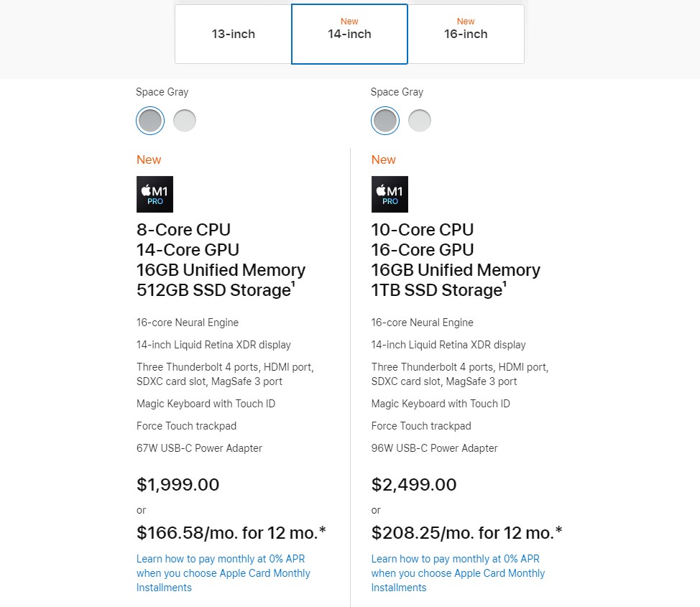Click the orange New label above 14-inch
The image size is (700, 607).
pyautogui.click(x=349, y=22)
